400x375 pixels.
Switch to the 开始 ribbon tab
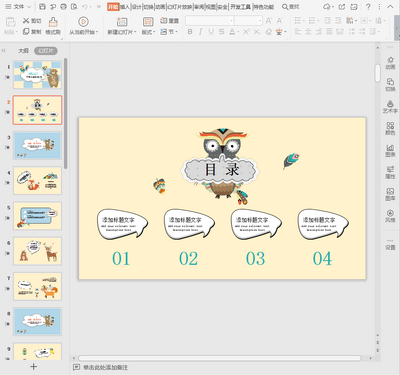coord(113,7)
